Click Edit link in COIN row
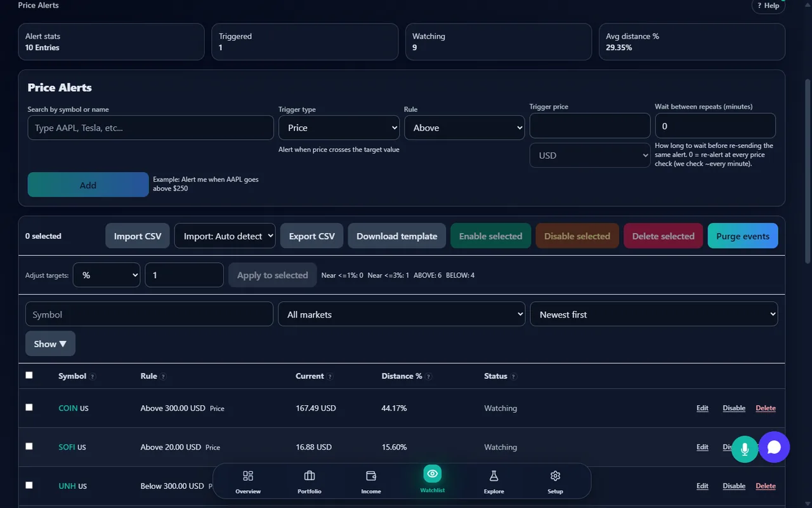Viewport: 812px width, 508px height. 702,408
